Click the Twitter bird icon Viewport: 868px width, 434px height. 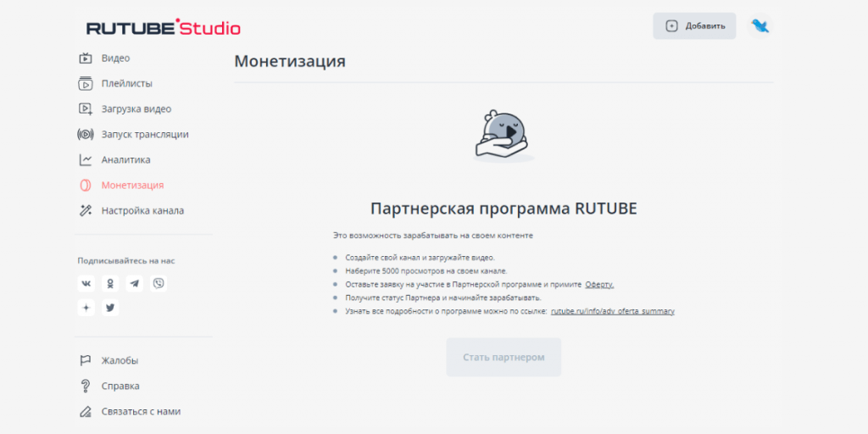110,308
